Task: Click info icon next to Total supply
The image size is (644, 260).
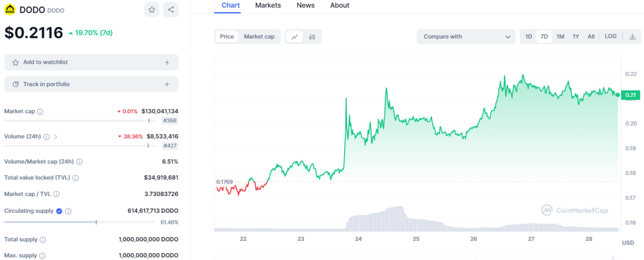Action: point(43,240)
